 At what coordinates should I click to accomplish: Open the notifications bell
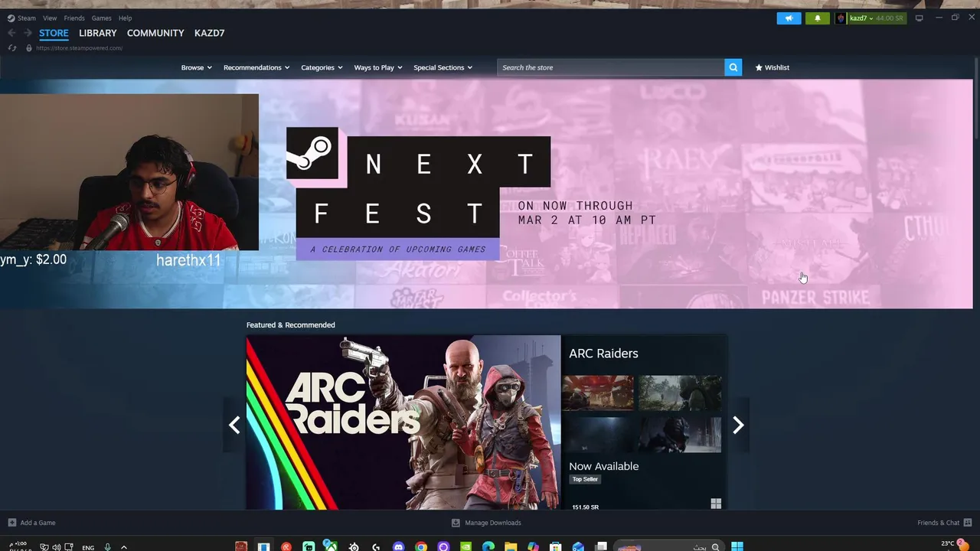(817, 18)
